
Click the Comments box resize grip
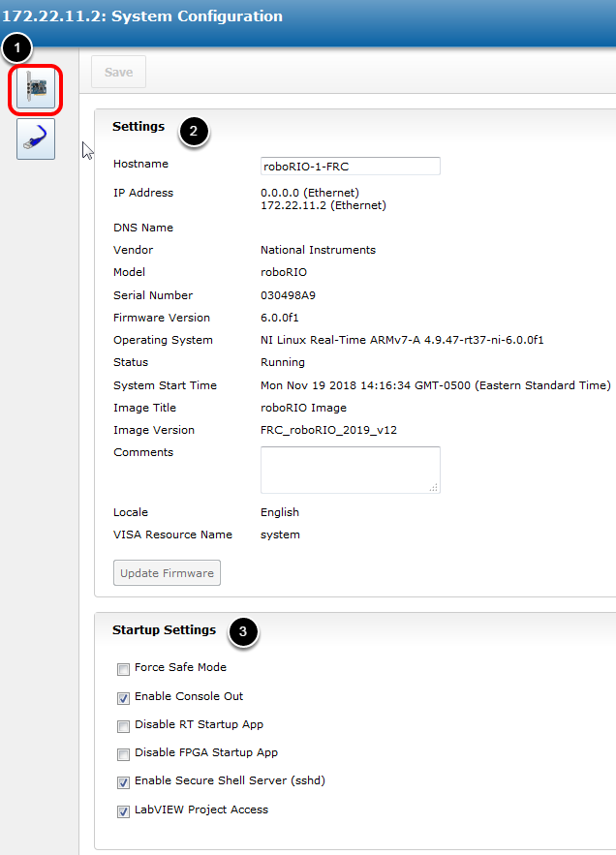(x=434, y=487)
